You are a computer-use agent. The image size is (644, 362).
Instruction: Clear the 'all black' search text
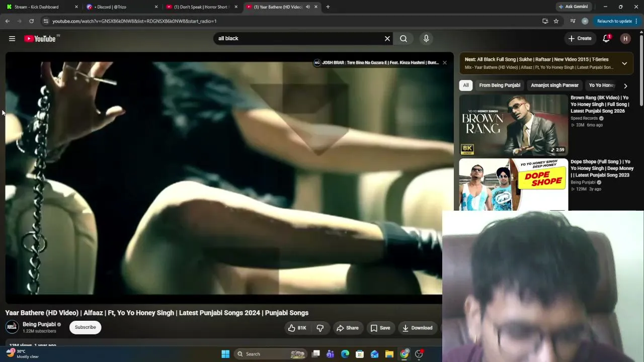[387, 39]
